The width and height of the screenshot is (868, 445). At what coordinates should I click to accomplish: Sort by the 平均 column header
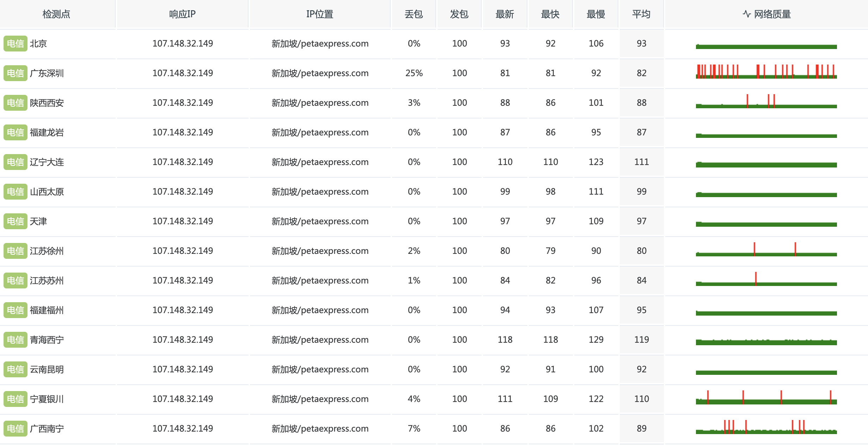click(x=641, y=14)
